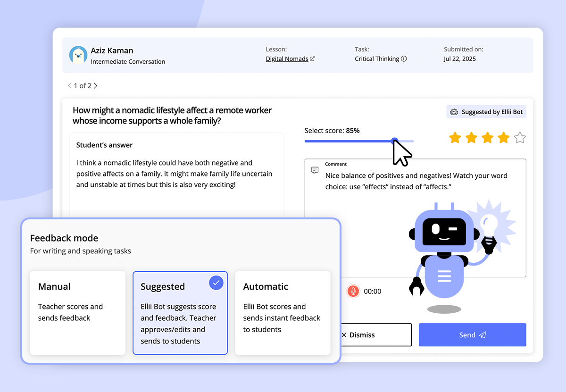
Task: Click the 00:00 recording timer
Action: click(373, 292)
